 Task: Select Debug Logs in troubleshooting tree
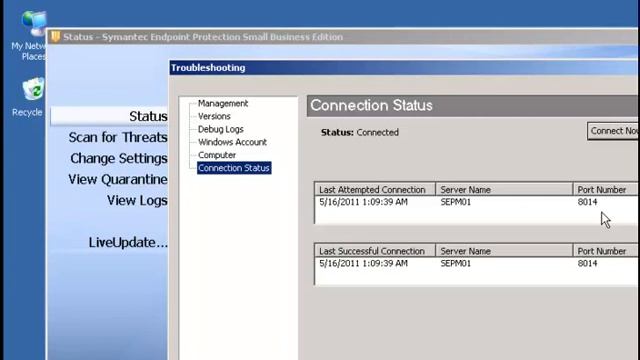(x=221, y=129)
